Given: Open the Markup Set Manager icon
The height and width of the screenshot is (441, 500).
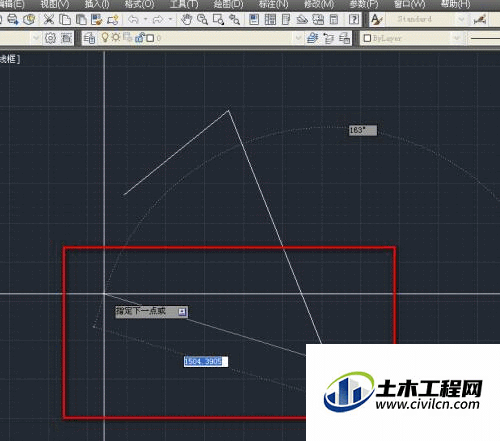Looking at the screenshot, I should pyautogui.click(x=318, y=19).
